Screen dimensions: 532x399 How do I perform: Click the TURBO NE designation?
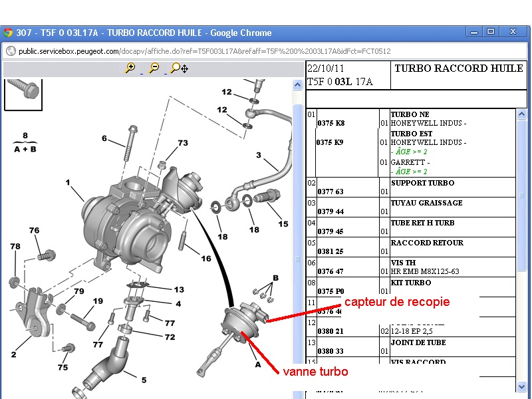(x=410, y=114)
